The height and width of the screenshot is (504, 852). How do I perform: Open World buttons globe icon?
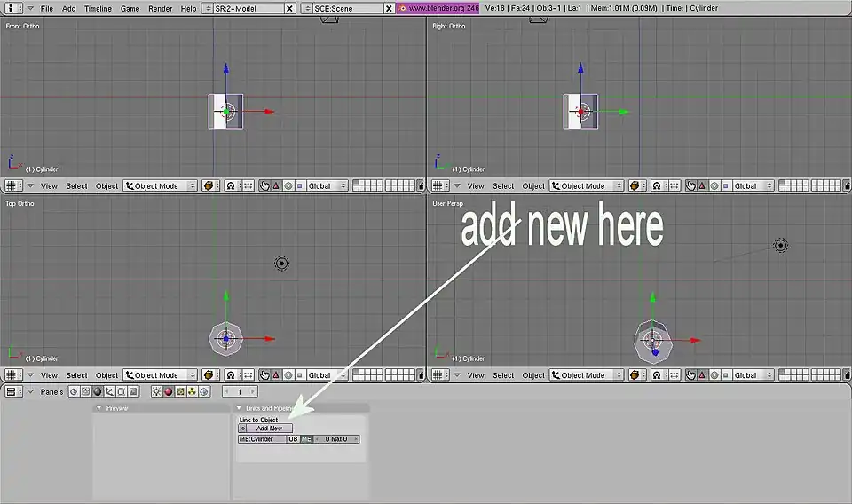(x=203, y=391)
